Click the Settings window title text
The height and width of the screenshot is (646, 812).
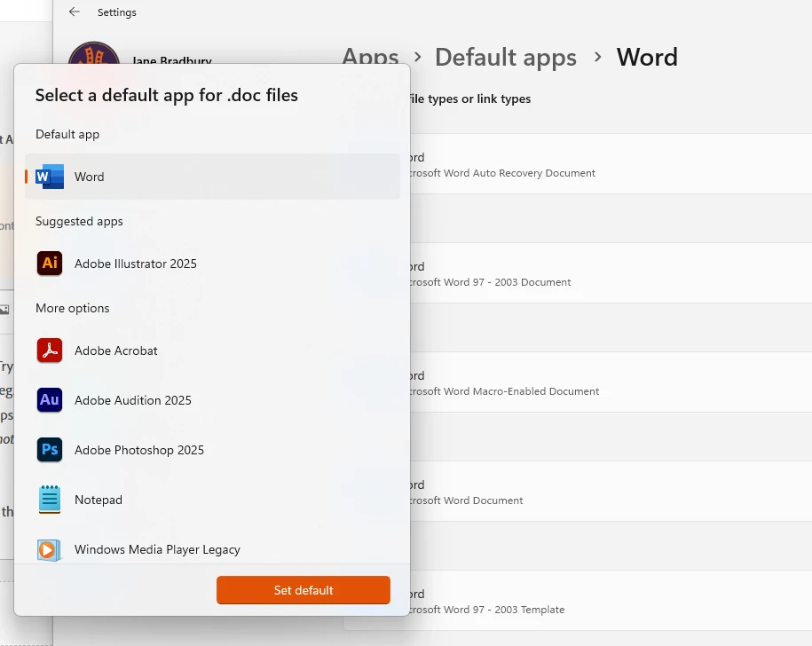[117, 12]
